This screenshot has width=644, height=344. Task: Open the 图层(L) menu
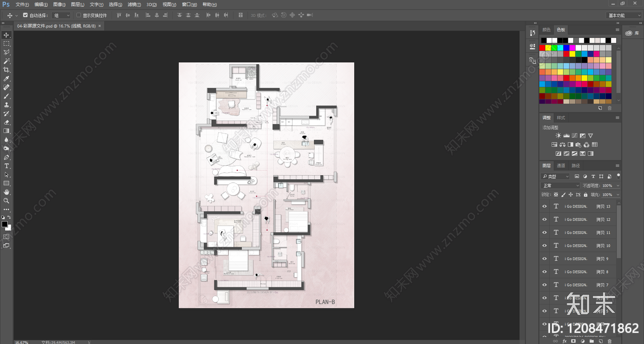(77, 4)
